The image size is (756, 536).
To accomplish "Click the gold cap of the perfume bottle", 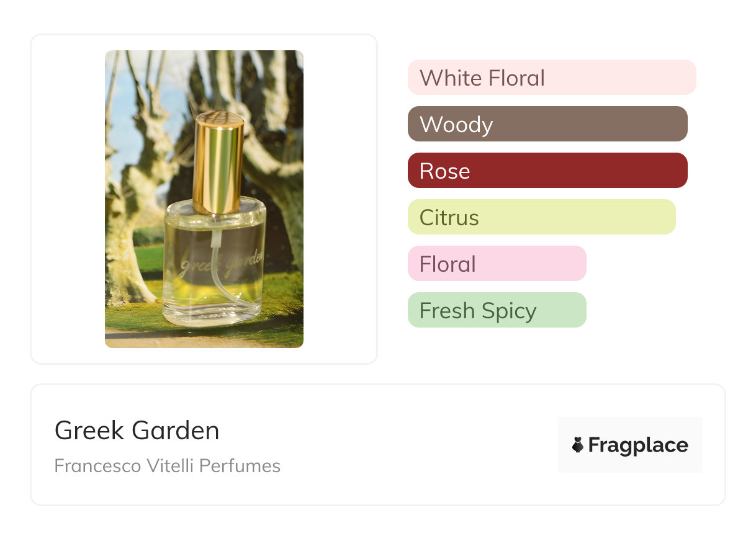I will point(218,161).
